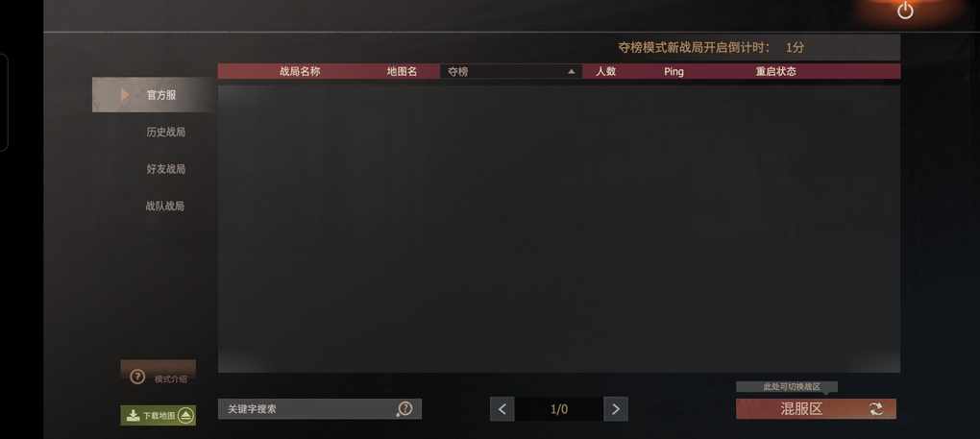Screen dimensions: 980x439
Task: Click the orange arrow marker beside 官方服
Action: 125,95
